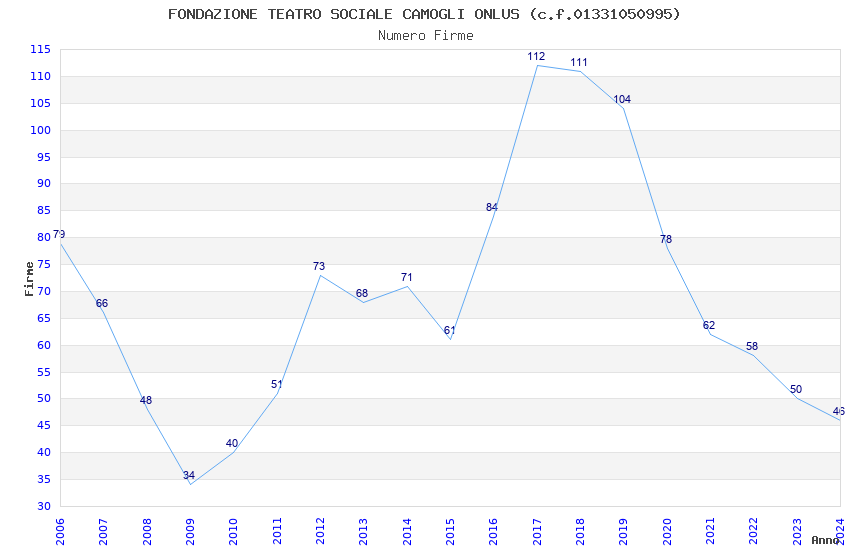Image resolution: width=850 pixels, height=550 pixels.
Task: Click the data label 79 at 2006
Action: 59,234
